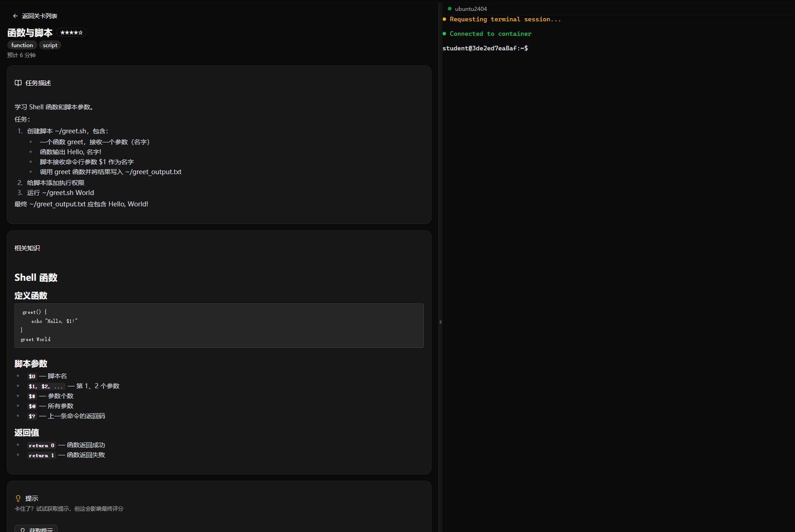
Task: Return to level list via 返回关卡列表
Action: (39, 16)
